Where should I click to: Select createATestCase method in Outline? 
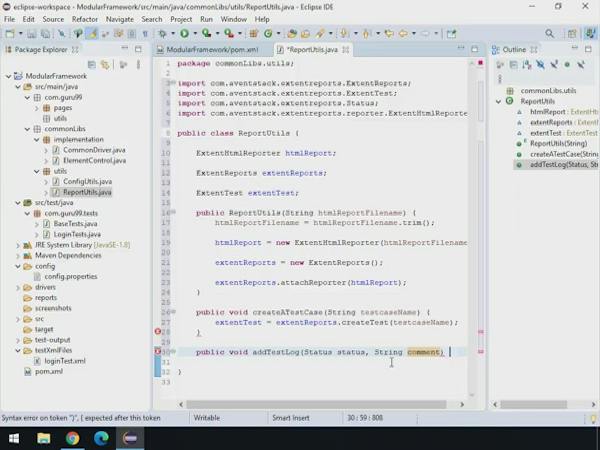563,154
